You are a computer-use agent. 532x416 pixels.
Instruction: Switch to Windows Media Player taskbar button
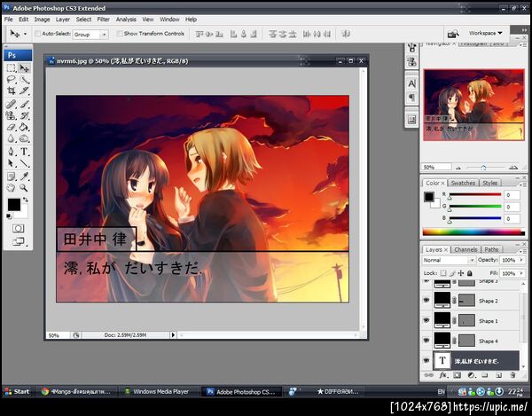coord(160,391)
